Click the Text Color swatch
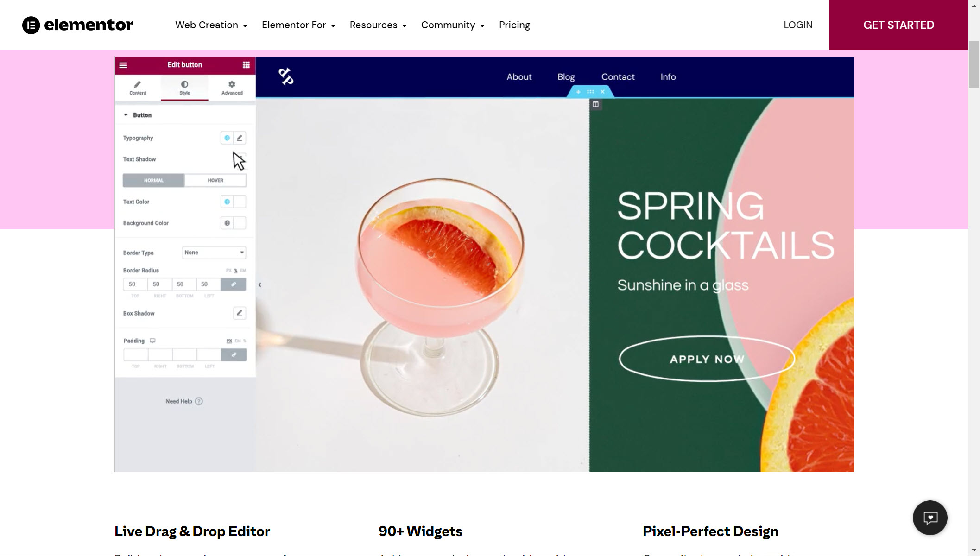980x556 pixels. tap(240, 202)
